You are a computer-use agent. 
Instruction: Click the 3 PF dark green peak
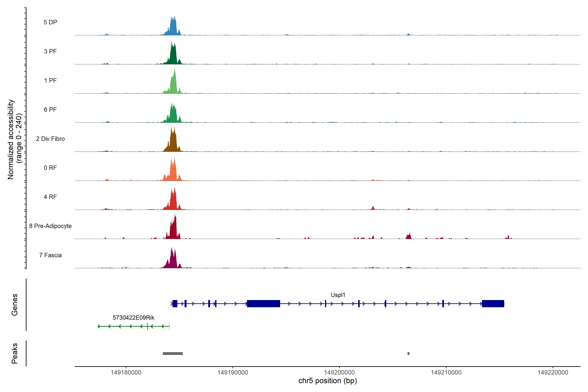pos(173,56)
